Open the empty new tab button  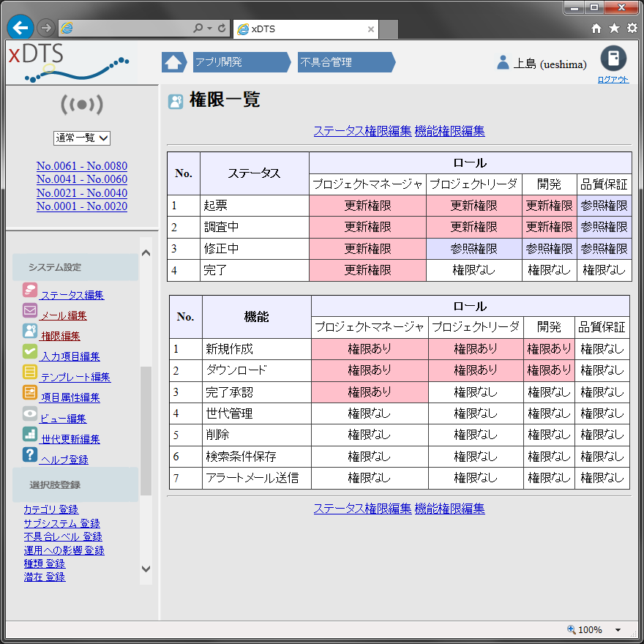[389, 29]
